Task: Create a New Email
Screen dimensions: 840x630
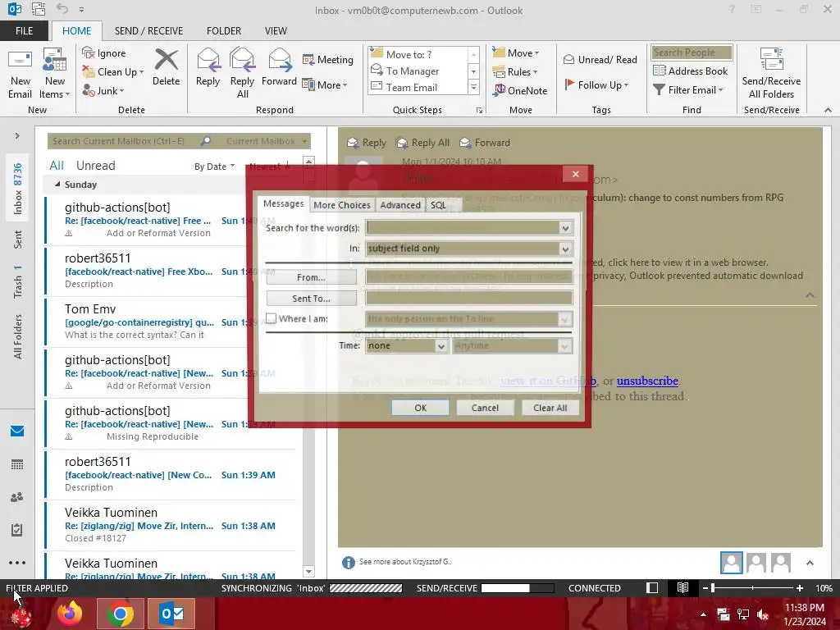Action: pyautogui.click(x=21, y=74)
